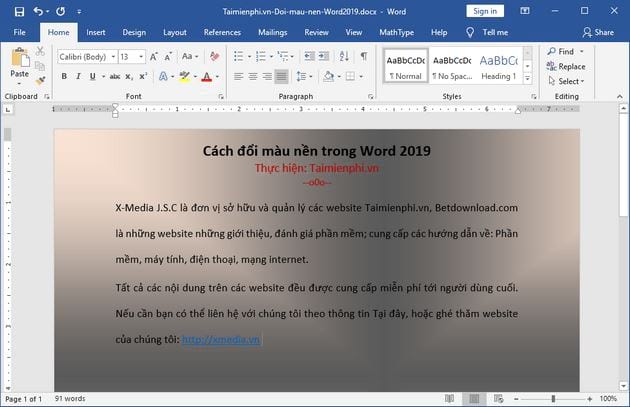Decrease font size with Shrink Font
The width and height of the screenshot is (630, 407).
click(168, 57)
